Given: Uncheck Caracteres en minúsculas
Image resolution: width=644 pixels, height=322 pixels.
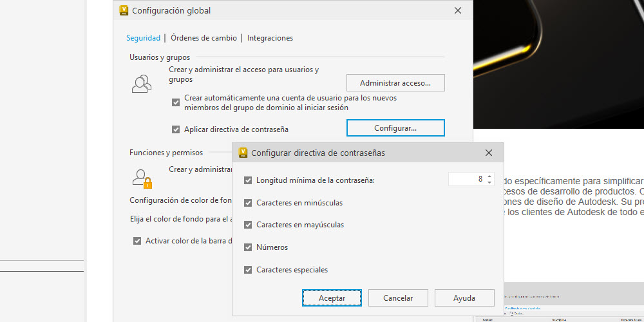Looking at the screenshot, I should click(248, 203).
